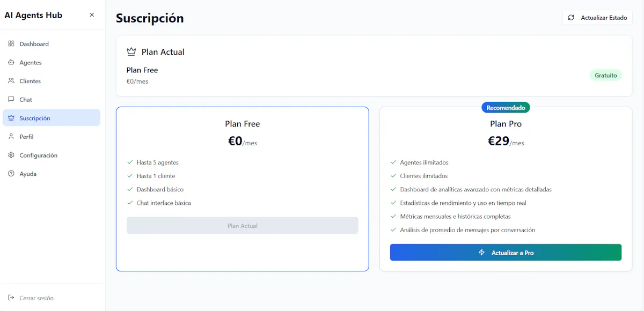Click the lightning bolt on upgrade button
This screenshot has width=644, height=311.
[481, 253]
